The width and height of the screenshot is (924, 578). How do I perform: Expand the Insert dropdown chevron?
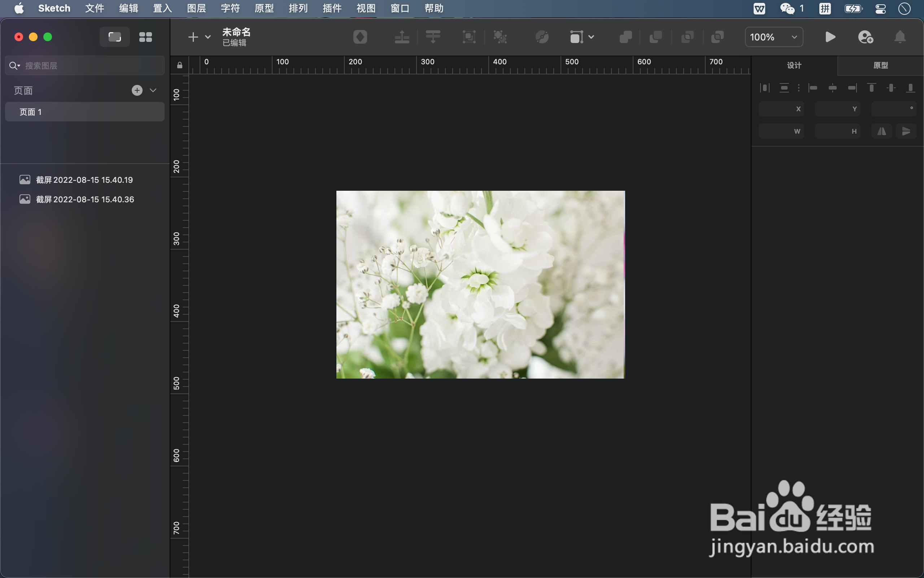coord(208,37)
